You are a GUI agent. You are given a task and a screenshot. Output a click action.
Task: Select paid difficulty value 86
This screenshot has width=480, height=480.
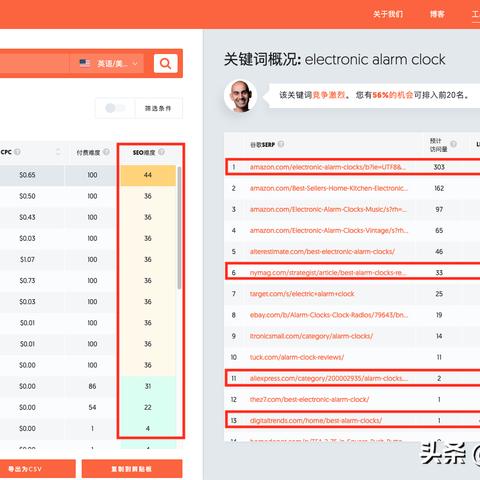pos(92,386)
